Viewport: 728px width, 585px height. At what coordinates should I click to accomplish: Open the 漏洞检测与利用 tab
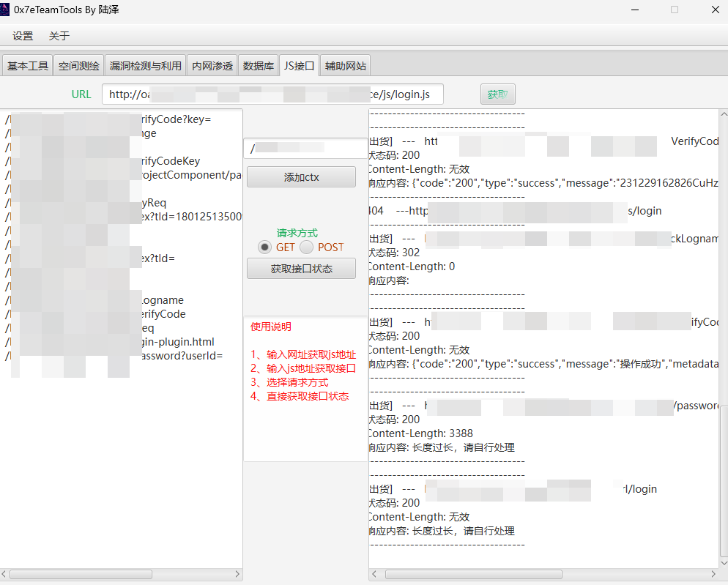tap(145, 66)
